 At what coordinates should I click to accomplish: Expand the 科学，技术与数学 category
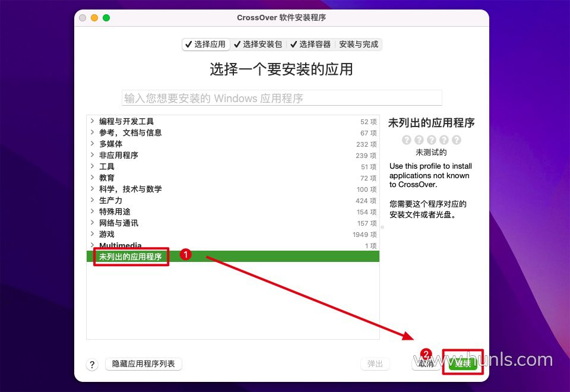tap(93, 189)
